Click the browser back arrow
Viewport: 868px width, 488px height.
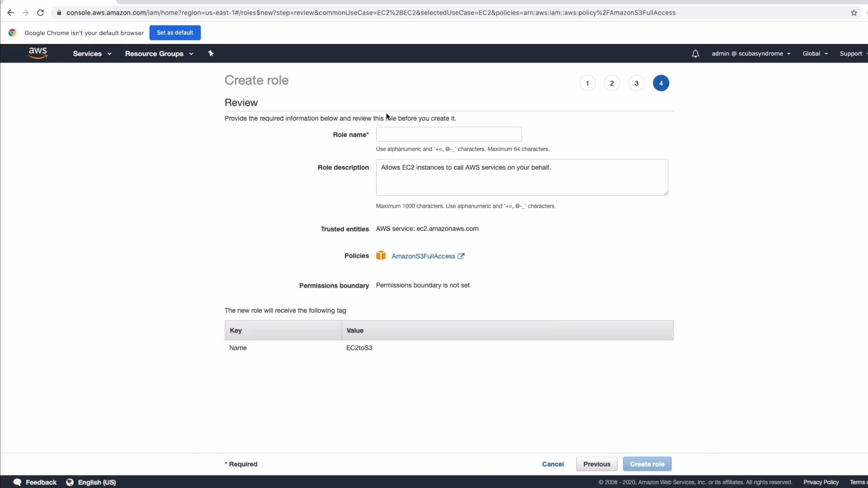(10, 13)
